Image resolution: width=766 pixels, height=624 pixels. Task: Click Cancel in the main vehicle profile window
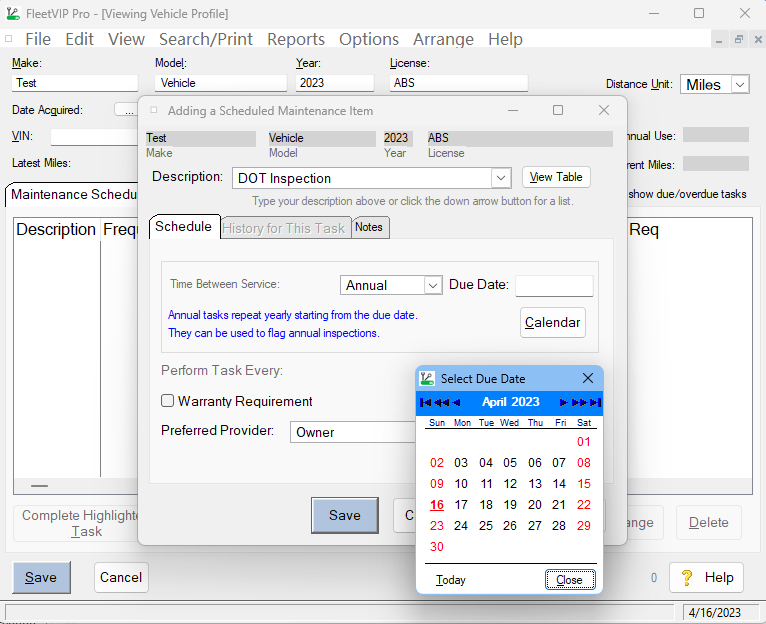coord(121,577)
